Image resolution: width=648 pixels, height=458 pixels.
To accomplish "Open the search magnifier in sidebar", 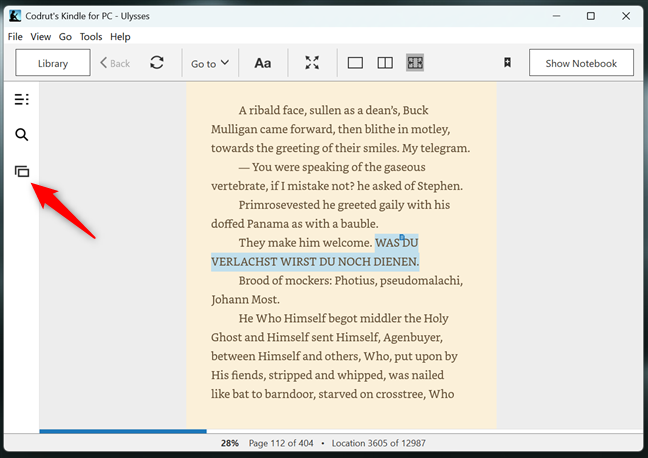I will 21,135.
